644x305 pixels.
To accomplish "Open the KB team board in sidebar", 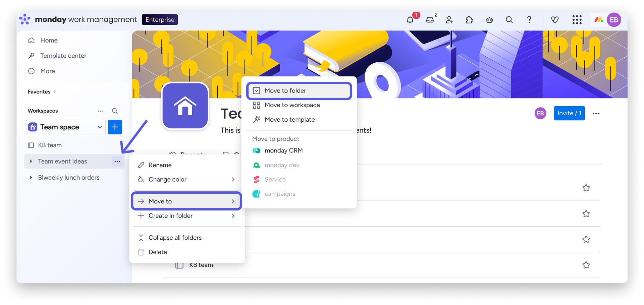I will point(50,145).
